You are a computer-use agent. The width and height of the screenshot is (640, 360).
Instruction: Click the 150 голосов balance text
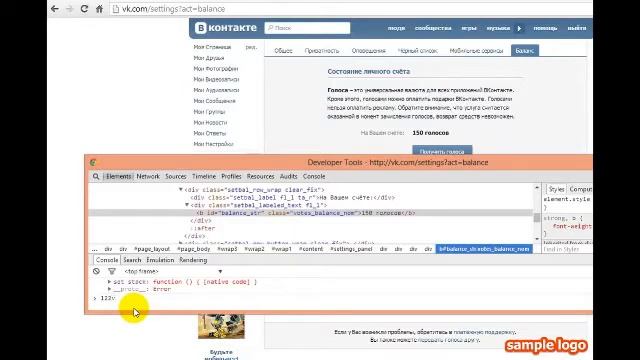[431, 133]
